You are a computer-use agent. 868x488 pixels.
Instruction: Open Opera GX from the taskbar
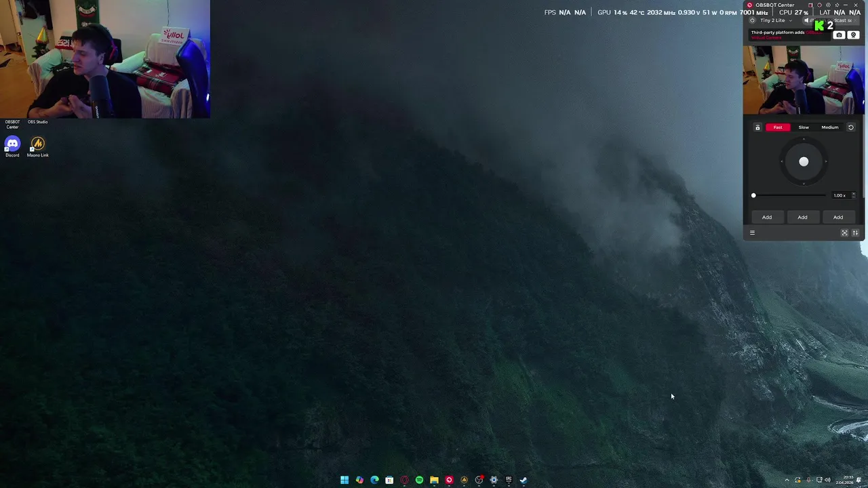[x=404, y=480]
